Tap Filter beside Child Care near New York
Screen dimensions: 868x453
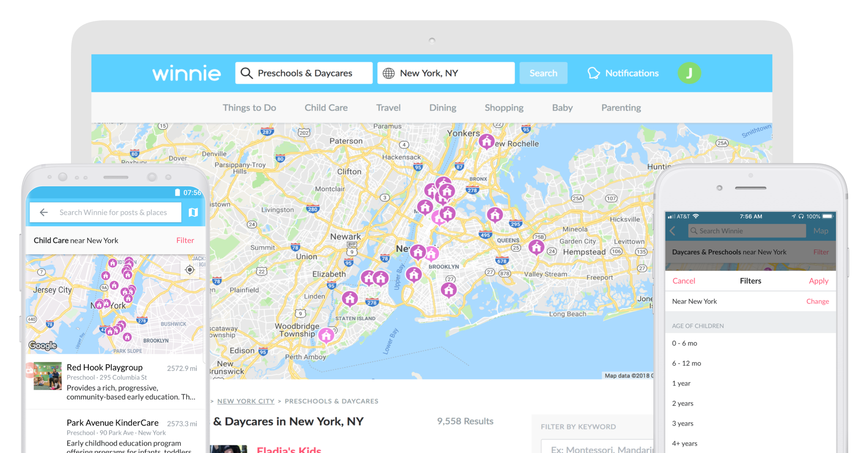(x=185, y=240)
